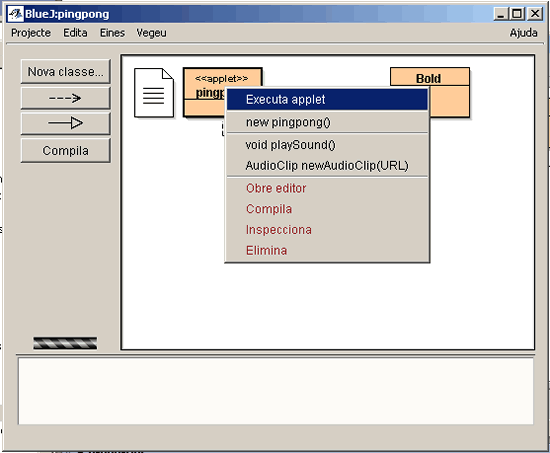This screenshot has width=550, height=453.
Task: Select Inspecciona in context menu
Action: pos(327,230)
